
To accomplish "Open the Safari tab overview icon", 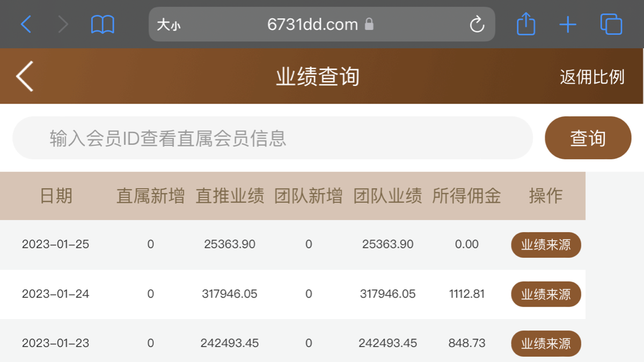I will point(611,24).
